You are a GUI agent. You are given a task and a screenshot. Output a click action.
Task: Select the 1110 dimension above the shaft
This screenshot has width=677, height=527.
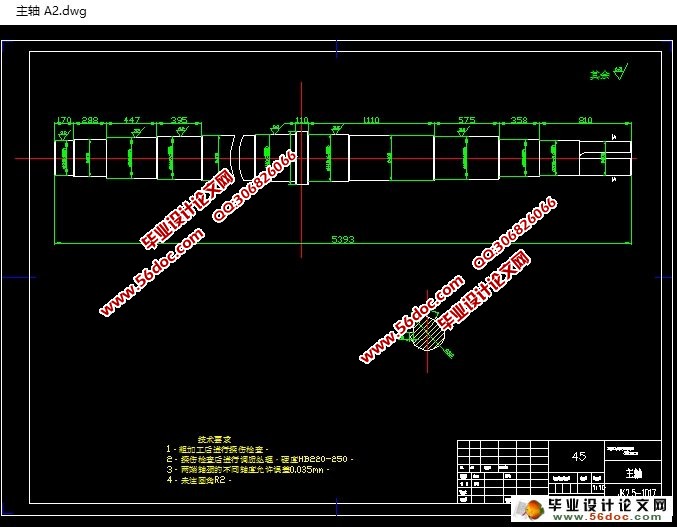click(371, 120)
